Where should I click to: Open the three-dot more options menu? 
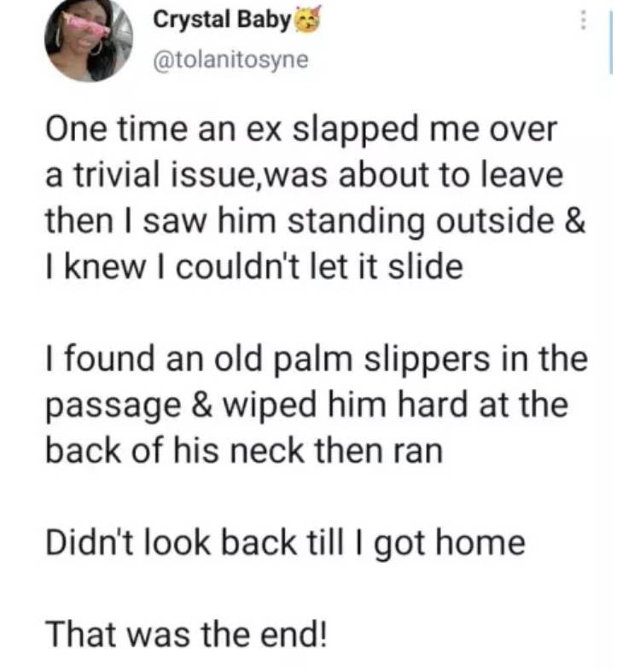[584, 20]
